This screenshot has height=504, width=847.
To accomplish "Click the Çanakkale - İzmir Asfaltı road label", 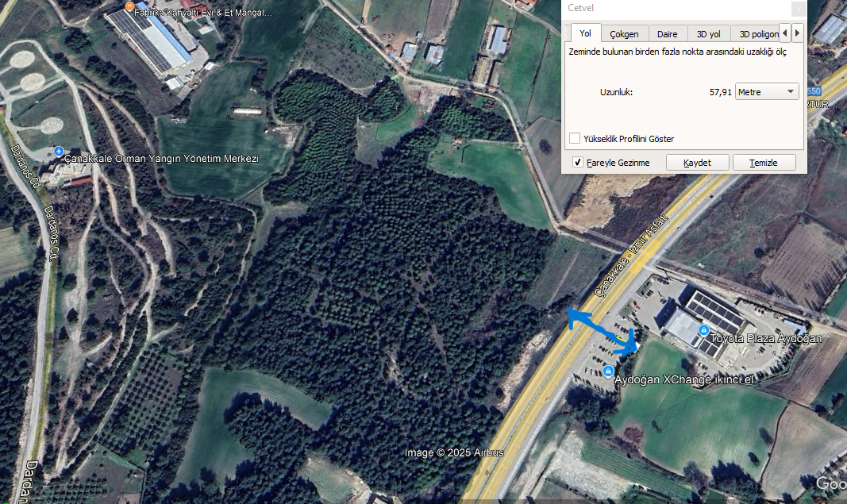I will click(631, 256).
